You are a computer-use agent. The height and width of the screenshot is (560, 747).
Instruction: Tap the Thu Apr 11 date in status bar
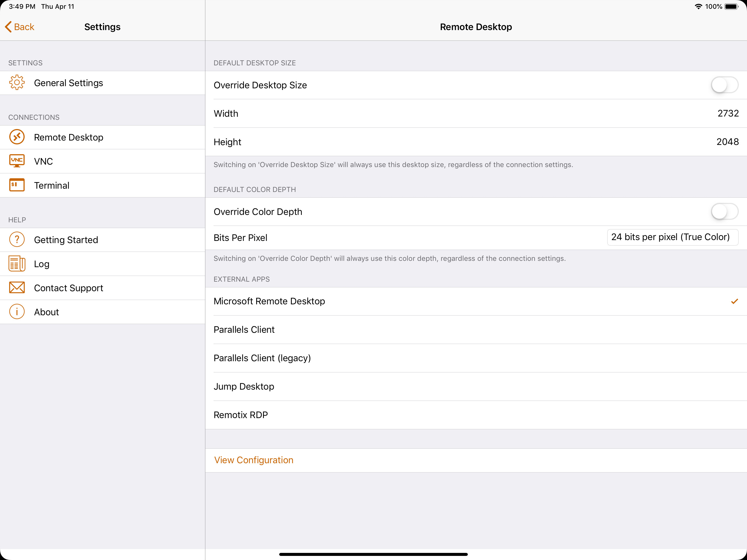[58, 6]
